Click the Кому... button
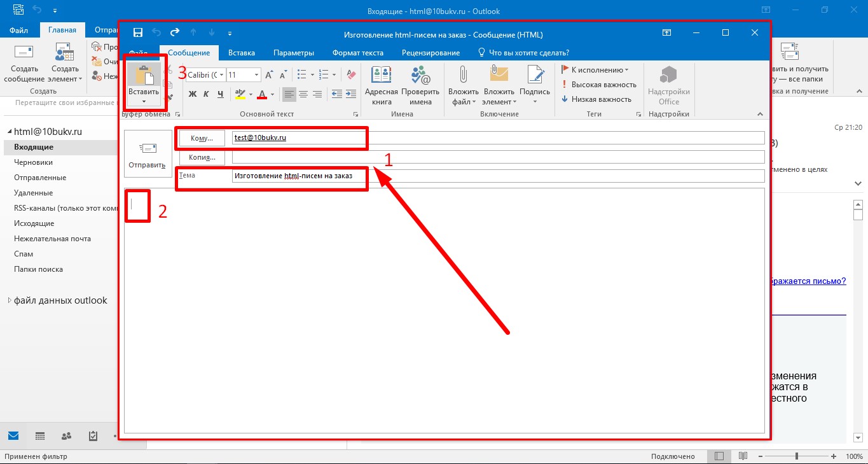Viewport: 868px width, 464px height. point(202,138)
